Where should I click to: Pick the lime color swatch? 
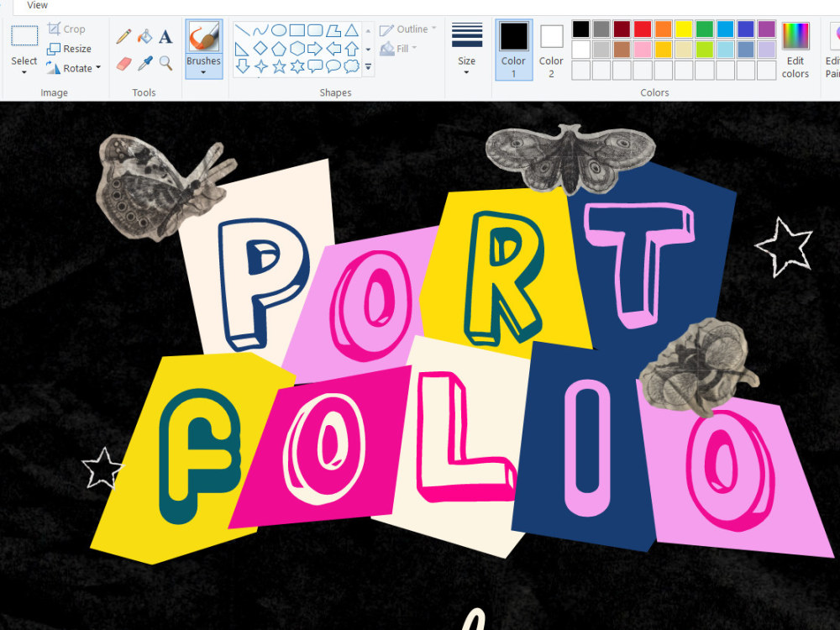[705, 50]
